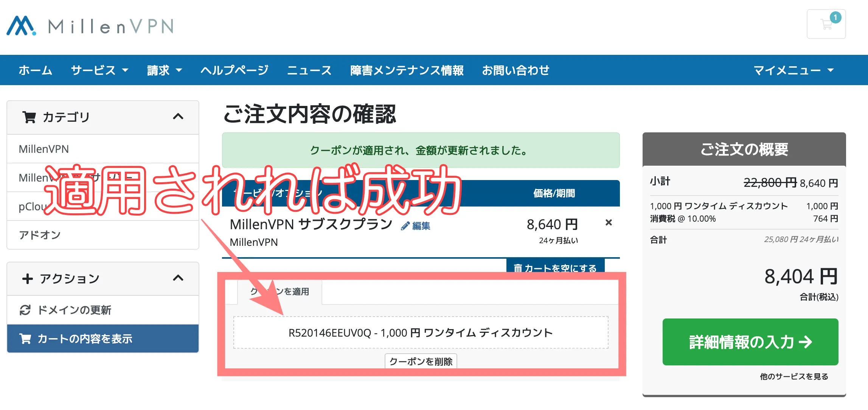868x410 pixels.
Task: Select ニュース in the navigation bar
Action: pos(309,70)
